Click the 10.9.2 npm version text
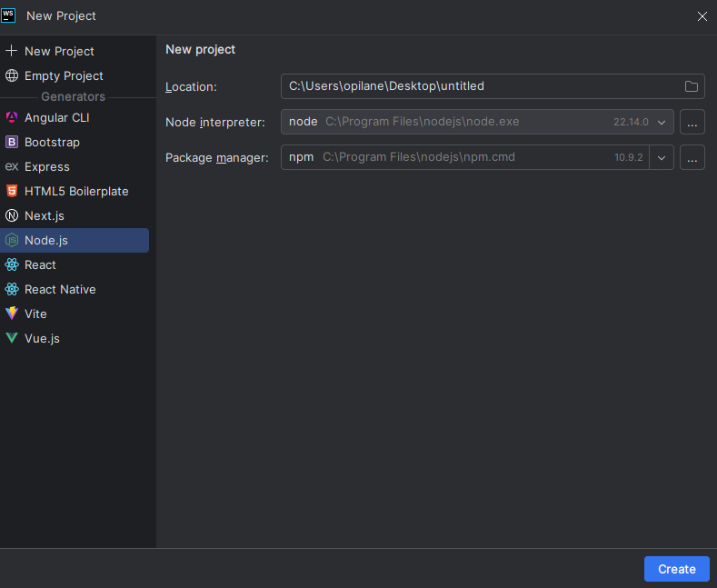Image resolution: width=717 pixels, height=588 pixels. pyautogui.click(x=628, y=158)
